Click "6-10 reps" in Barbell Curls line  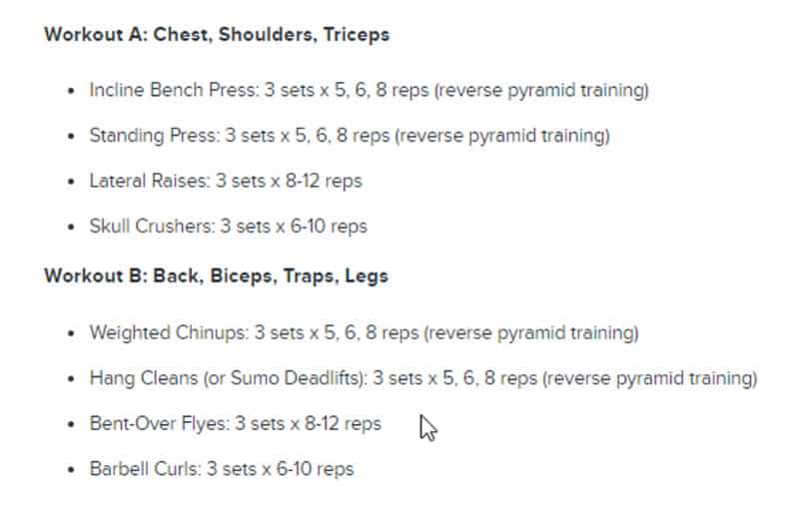tap(315, 469)
